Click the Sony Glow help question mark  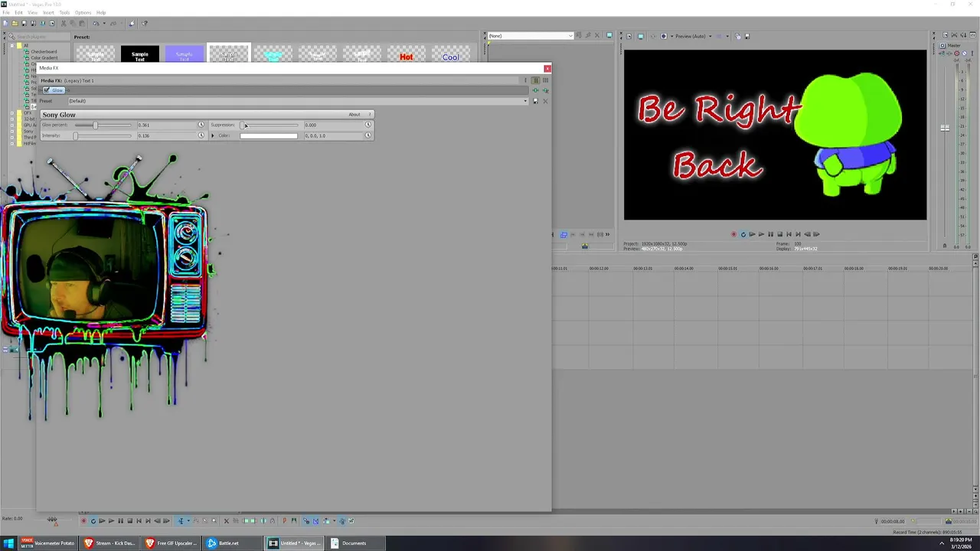click(x=369, y=115)
